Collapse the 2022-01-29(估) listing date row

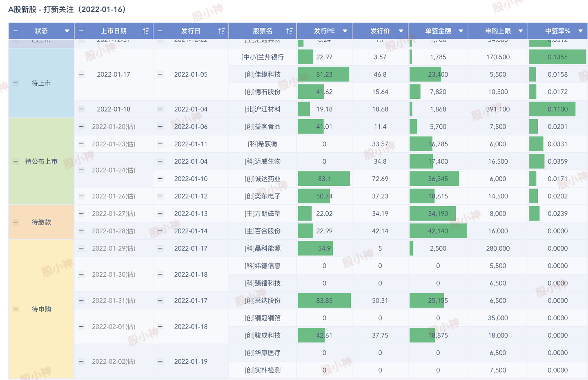tap(81, 248)
